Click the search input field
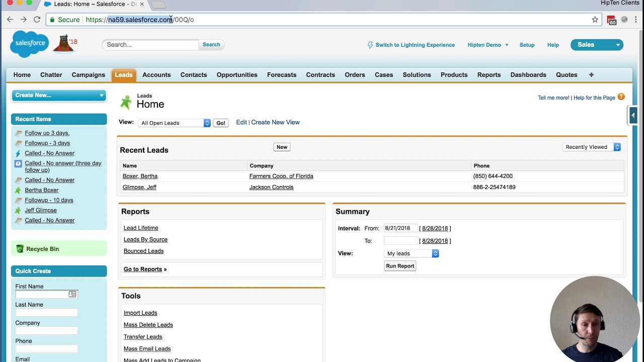The image size is (644, 362). coord(150,45)
